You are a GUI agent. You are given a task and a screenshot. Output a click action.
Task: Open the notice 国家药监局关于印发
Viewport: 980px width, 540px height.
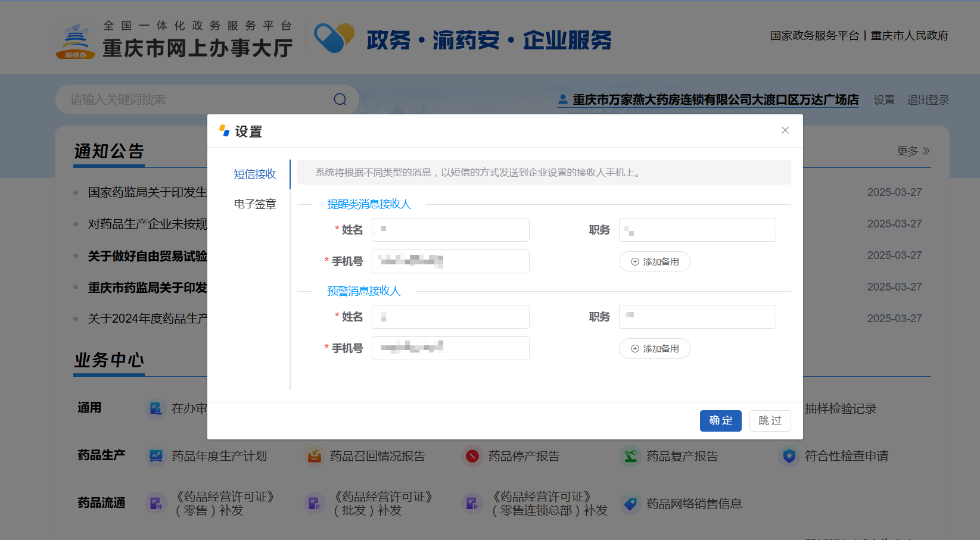click(147, 192)
